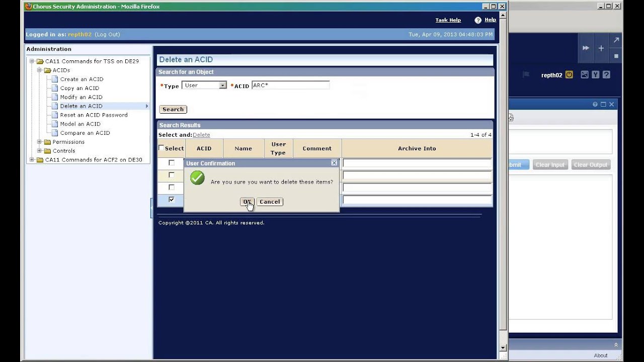Click the Log Out link
The width and height of the screenshot is (644, 362).
(x=107, y=35)
